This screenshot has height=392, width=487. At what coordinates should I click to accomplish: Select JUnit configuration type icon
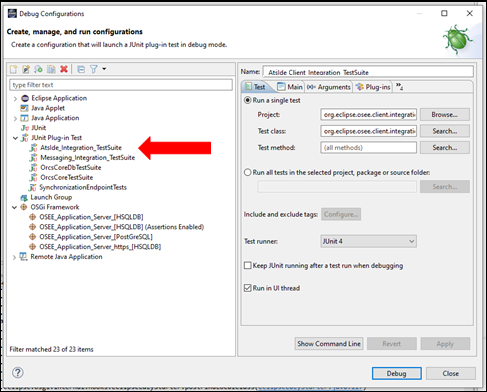pyautogui.click(x=25, y=128)
